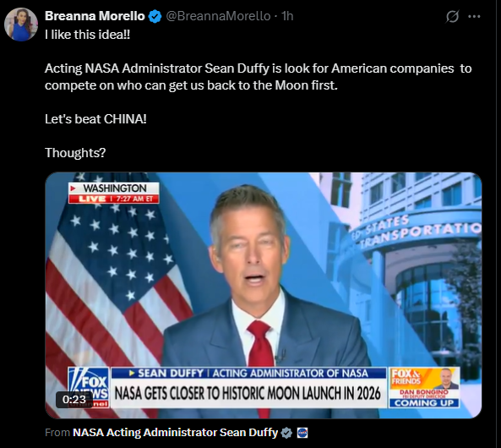This screenshot has height=448, width=501.
Task: Click the Fox News logo in video
Action: (x=89, y=388)
